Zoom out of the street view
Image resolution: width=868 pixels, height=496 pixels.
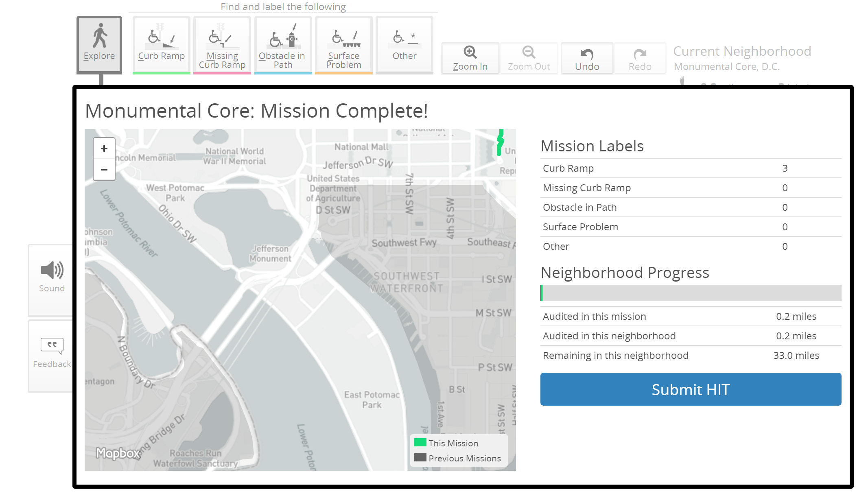click(x=529, y=58)
